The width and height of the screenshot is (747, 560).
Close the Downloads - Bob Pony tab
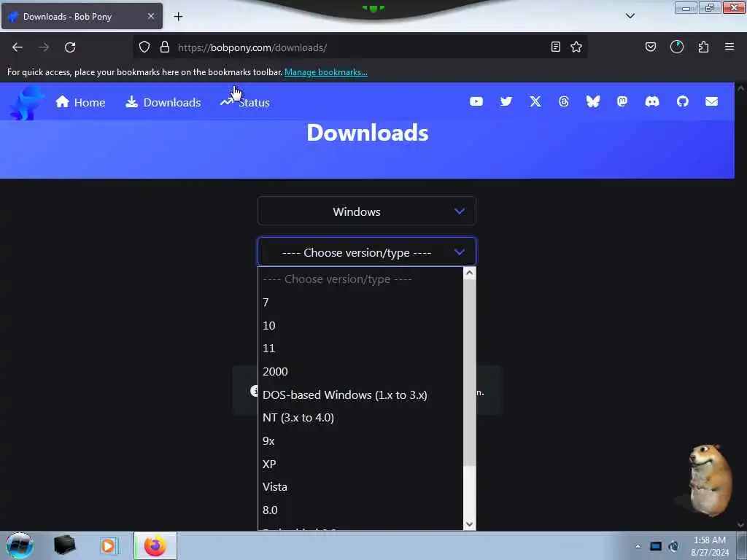(x=150, y=16)
